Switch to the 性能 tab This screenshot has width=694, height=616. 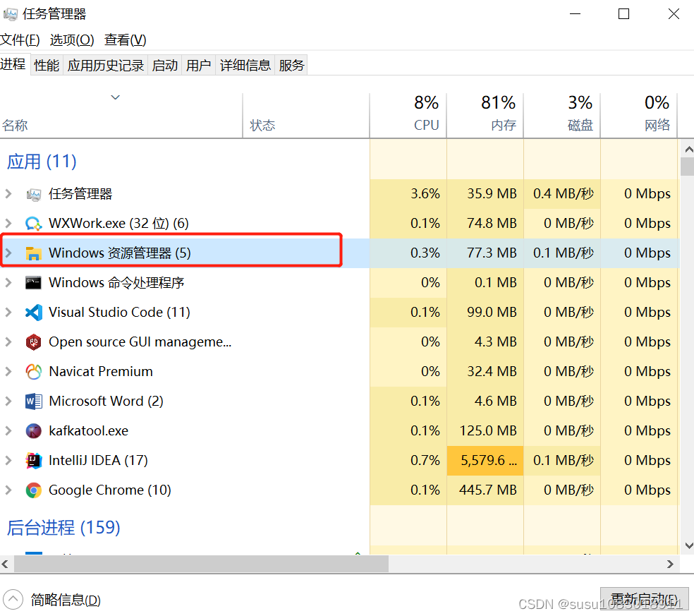coord(47,66)
